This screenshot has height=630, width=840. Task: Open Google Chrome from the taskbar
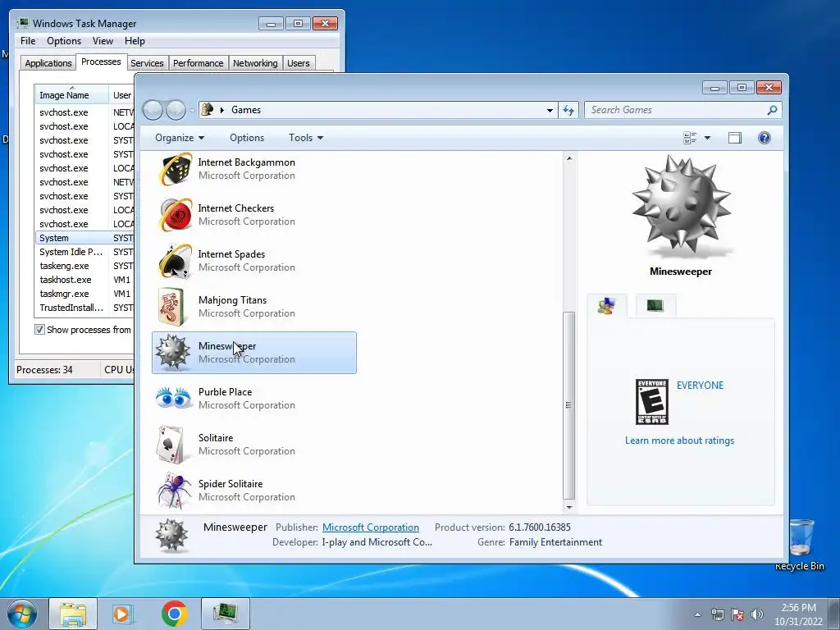click(174, 614)
